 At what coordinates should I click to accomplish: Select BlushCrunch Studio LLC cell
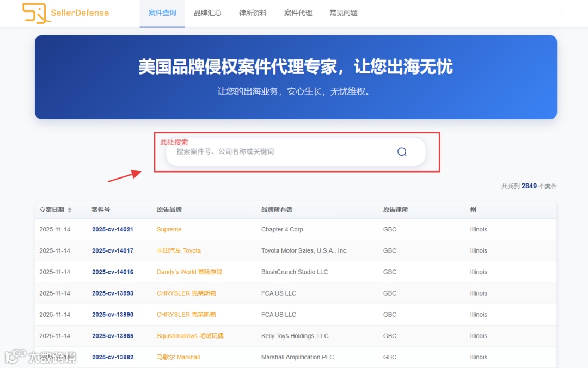[295, 272]
